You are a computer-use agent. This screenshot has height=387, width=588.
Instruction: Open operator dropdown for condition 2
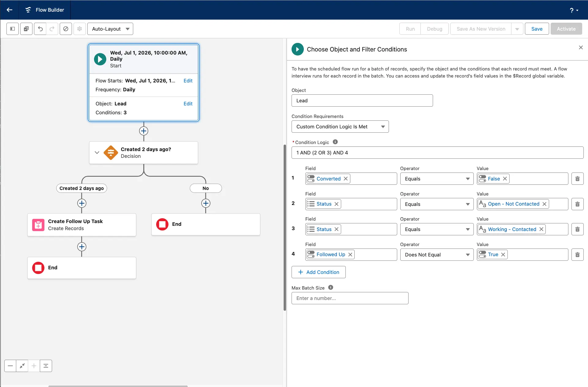point(437,204)
